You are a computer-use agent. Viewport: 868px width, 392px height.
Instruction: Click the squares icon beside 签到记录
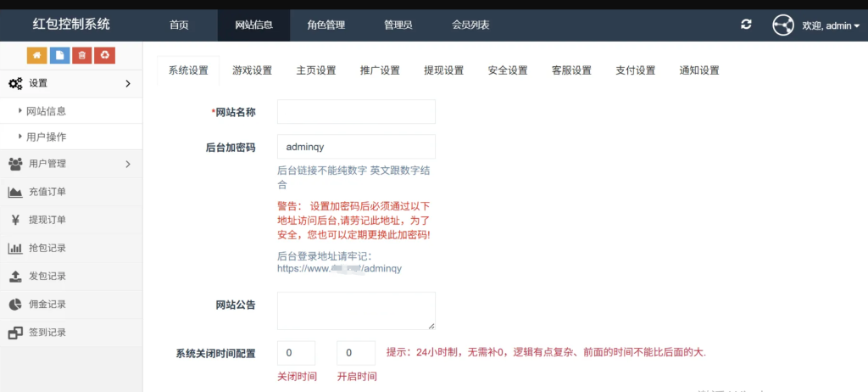15,333
